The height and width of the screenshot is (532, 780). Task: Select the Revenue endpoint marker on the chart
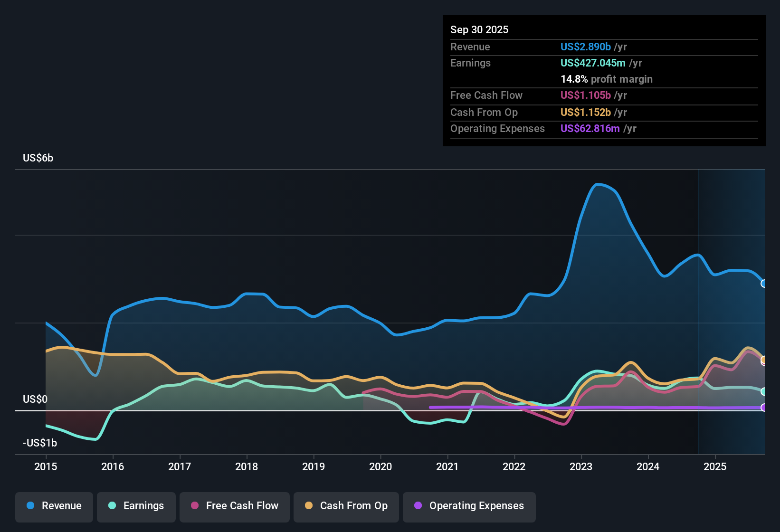click(765, 284)
